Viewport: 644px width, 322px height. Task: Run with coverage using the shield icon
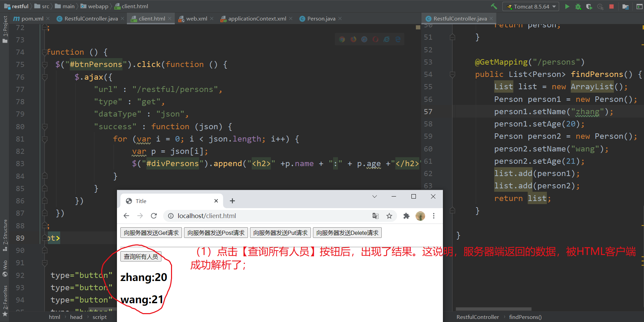click(x=590, y=6)
